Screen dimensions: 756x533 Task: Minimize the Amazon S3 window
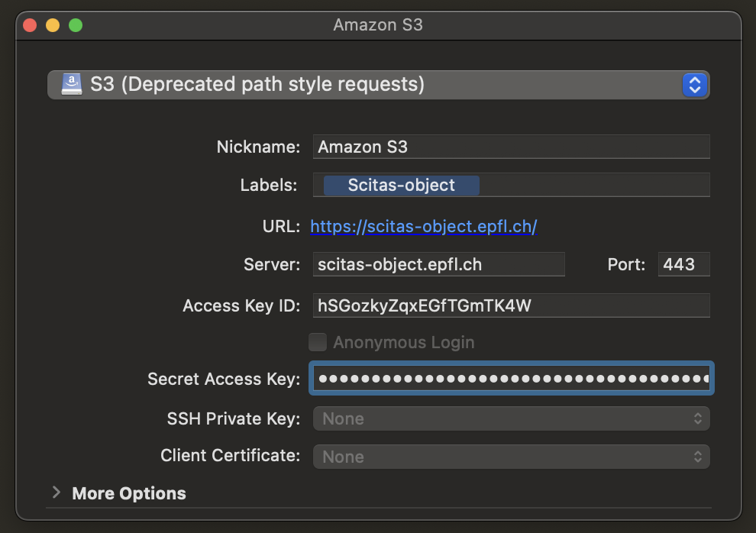53,25
